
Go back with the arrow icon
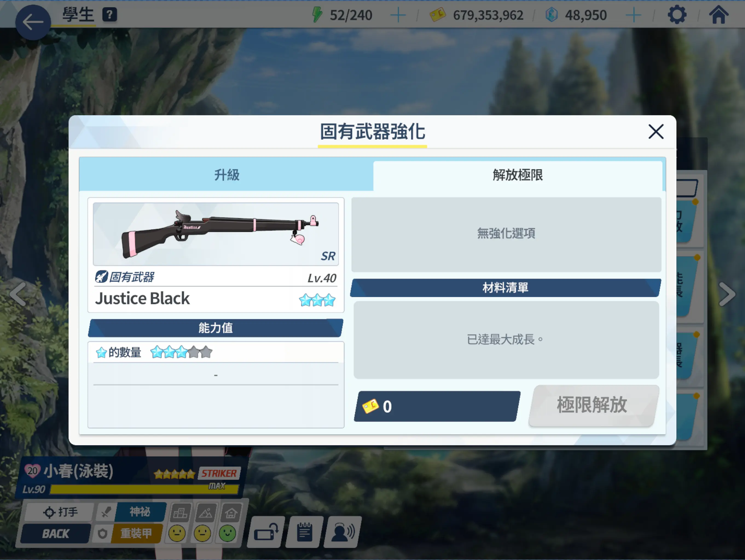[x=33, y=22]
